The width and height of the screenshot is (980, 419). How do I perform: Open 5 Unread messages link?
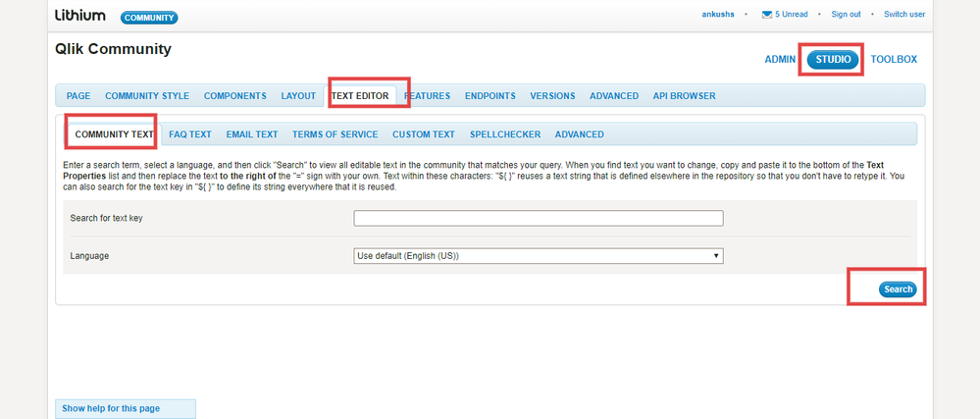pos(792,15)
